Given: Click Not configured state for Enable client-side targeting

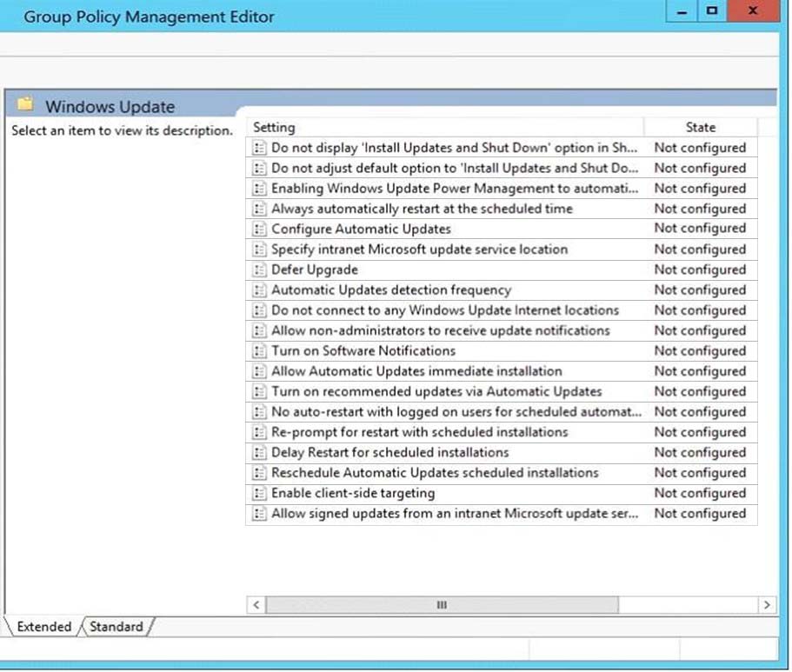Looking at the screenshot, I should coord(700,493).
